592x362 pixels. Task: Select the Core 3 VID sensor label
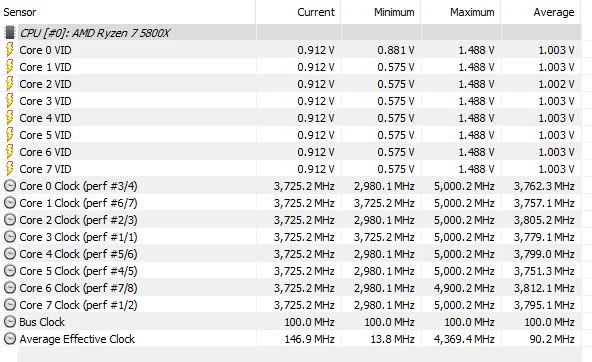pyautogui.click(x=45, y=101)
